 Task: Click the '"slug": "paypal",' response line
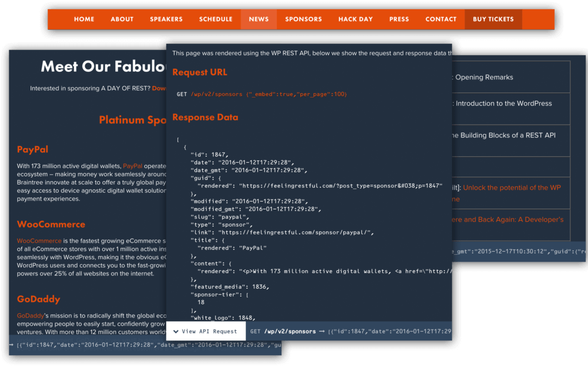coord(220,217)
